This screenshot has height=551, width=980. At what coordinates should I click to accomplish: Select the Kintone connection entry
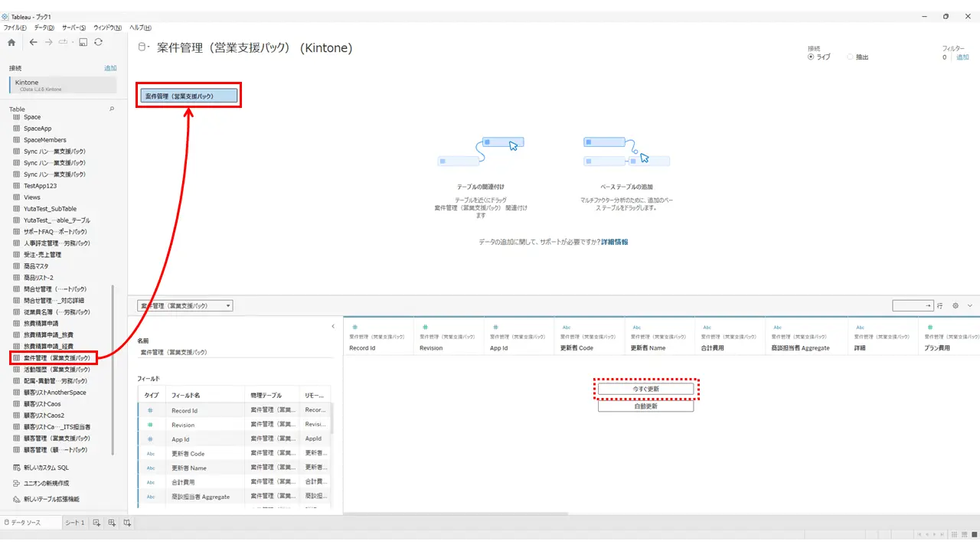point(63,85)
